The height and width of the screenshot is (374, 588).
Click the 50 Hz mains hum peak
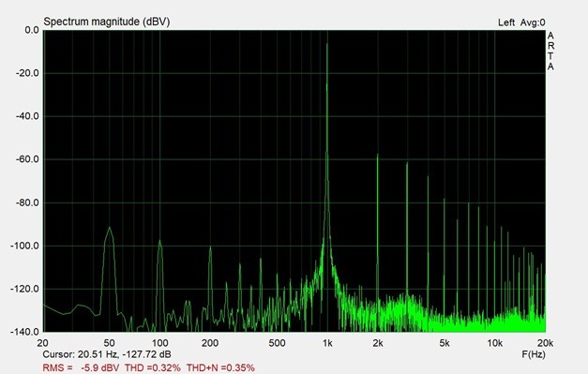pyautogui.click(x=109, y=228)
